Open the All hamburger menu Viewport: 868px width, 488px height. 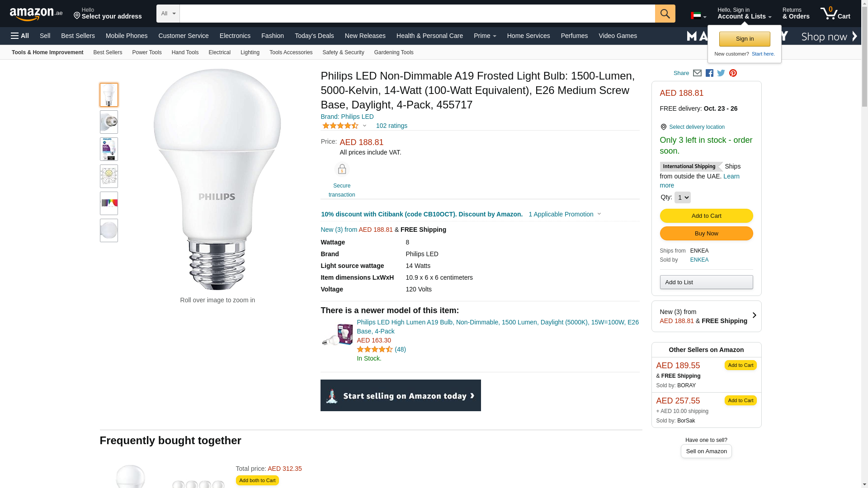tap(20, 36)
